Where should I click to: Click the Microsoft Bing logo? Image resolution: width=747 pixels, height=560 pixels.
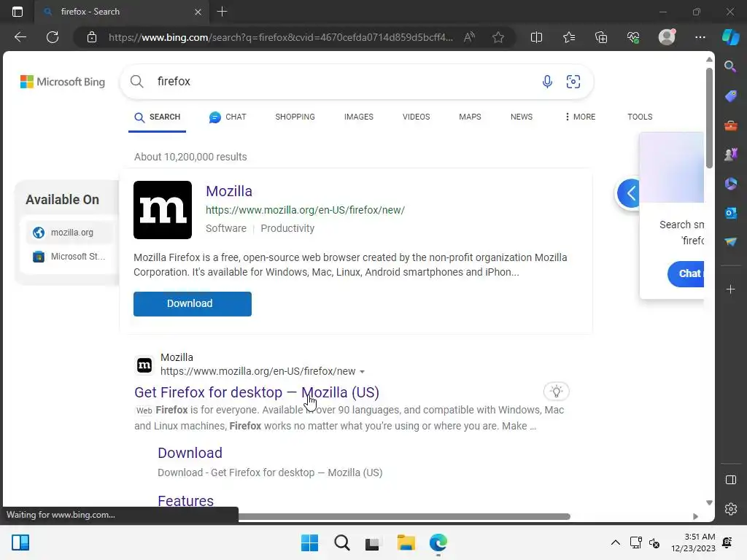pos(63,82)
